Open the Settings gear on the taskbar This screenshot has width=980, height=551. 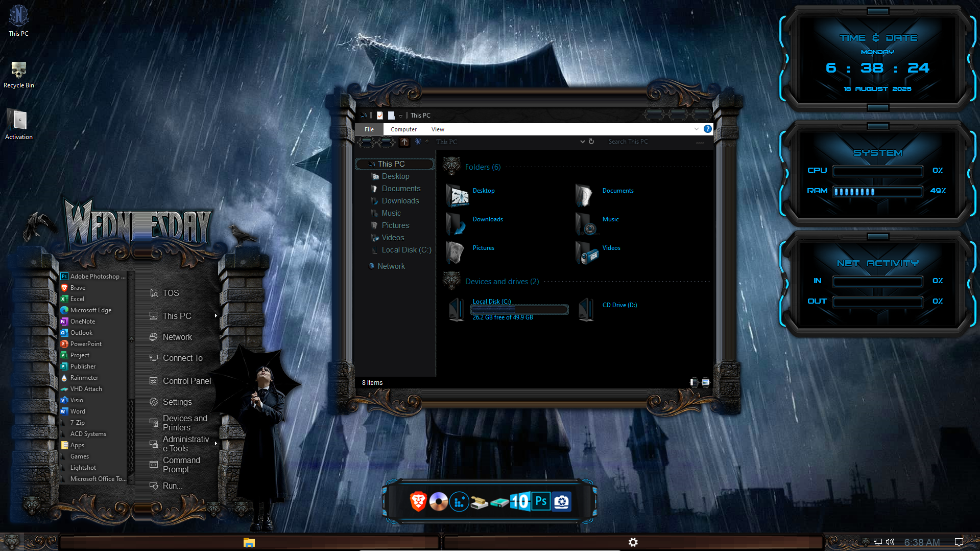tap(633, 542)
